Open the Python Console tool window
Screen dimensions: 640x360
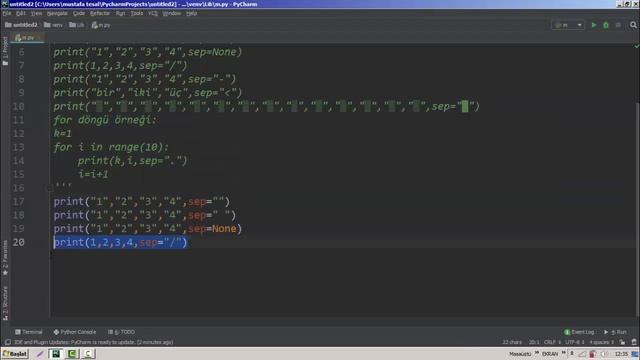click(75, 332)
